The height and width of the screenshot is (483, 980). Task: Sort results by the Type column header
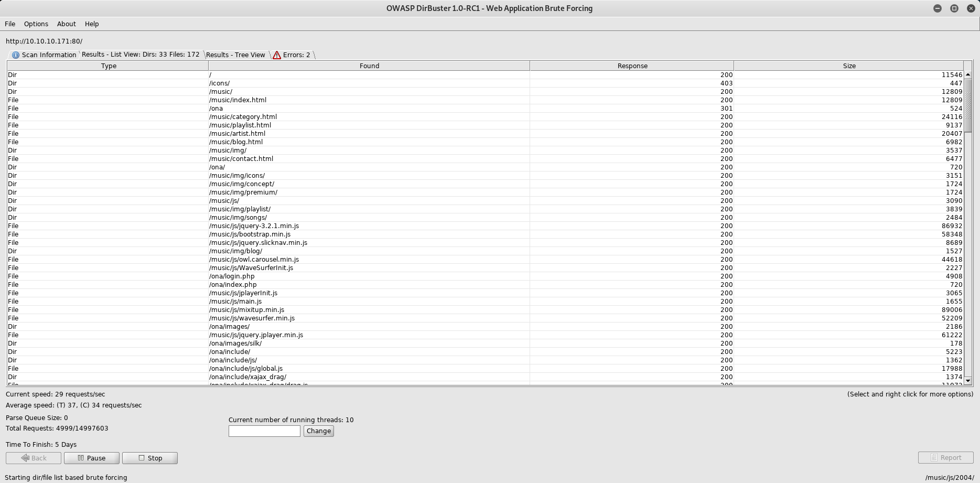pos(108,66)
